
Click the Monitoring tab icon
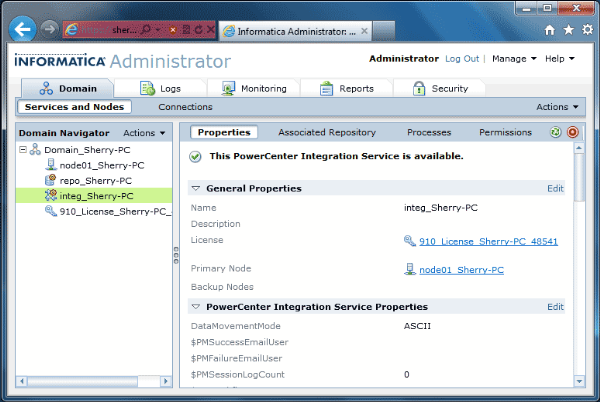[228, 88]
